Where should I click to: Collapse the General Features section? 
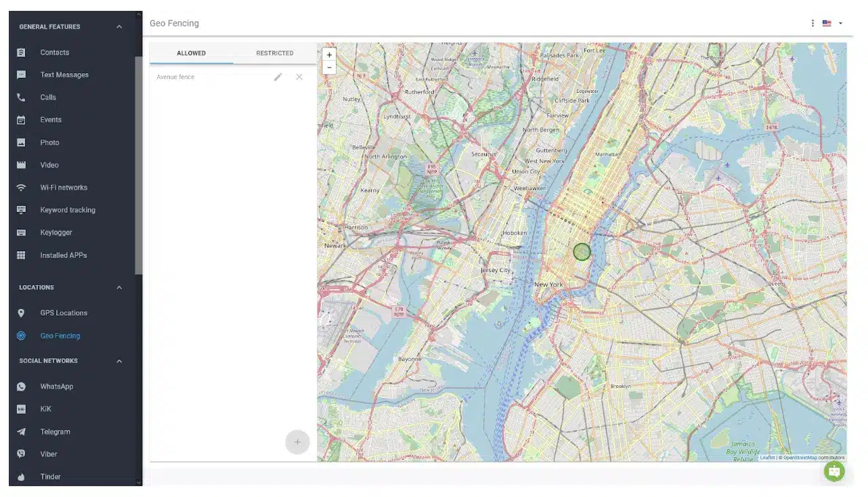(x=119, y=26)
